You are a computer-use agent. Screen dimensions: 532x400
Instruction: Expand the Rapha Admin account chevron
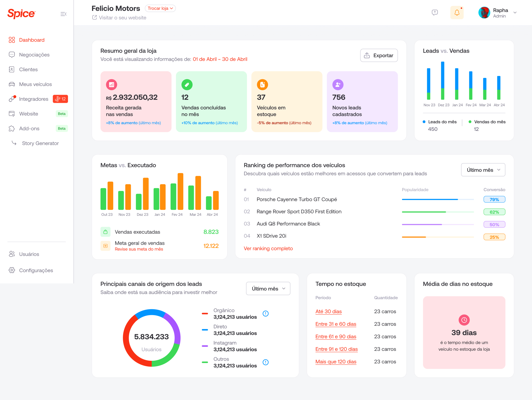pyautogui.click(x=515, y=13)
